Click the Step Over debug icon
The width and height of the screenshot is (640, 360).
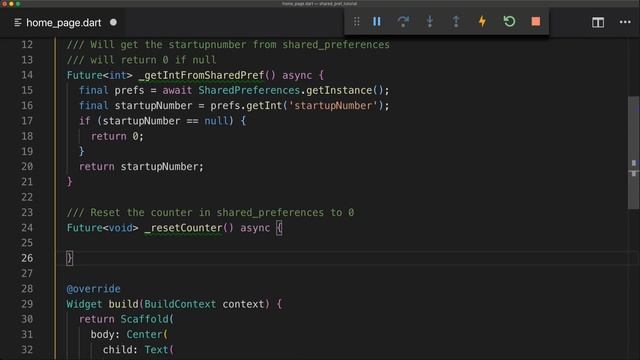tap(403, 22)
